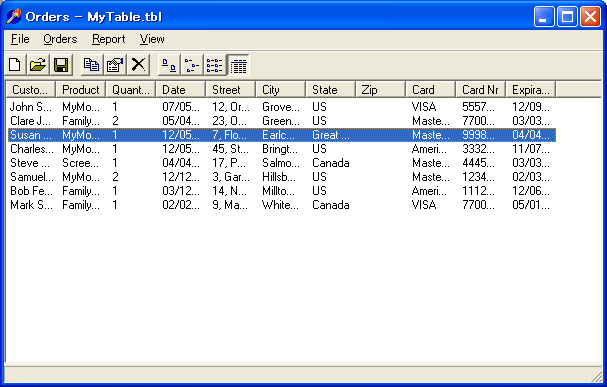Close the Orders window

(x=590, y=17)
